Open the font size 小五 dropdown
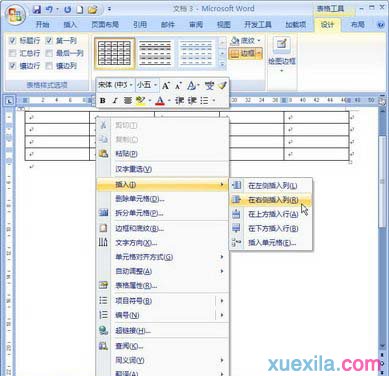 [x=155, y=85]
